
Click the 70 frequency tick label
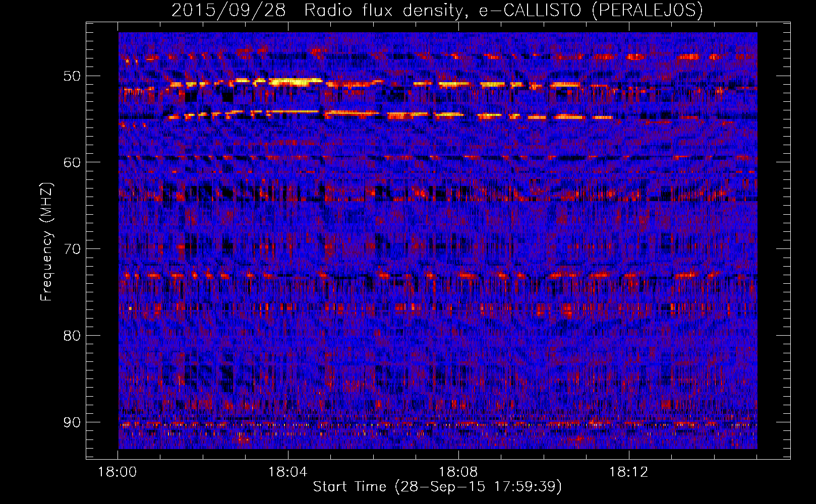pos(72,249)
